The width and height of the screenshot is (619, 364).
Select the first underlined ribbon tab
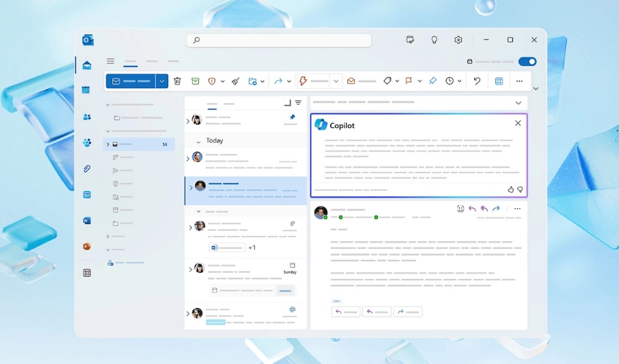coord(130,62)
